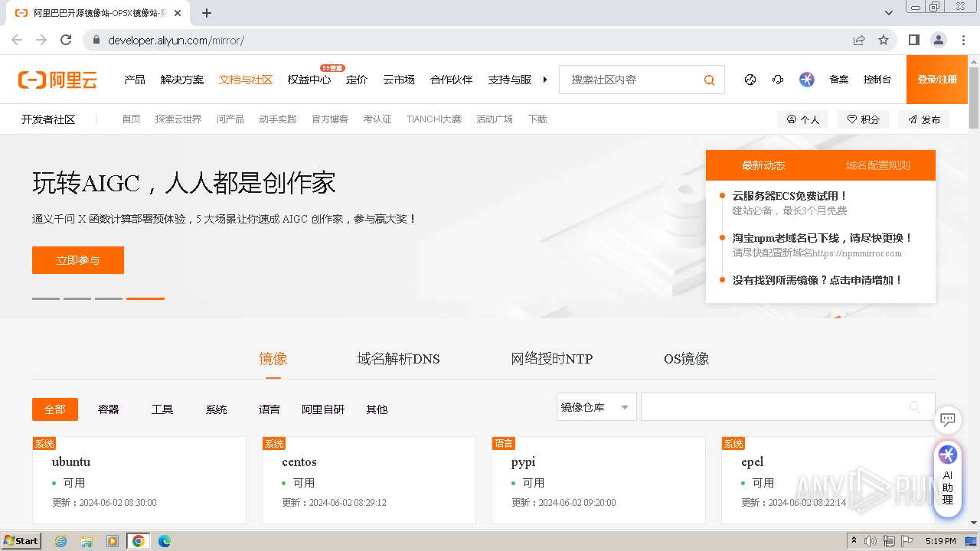This screenshot has width=980, height=551.
Task: Filter mirrors by 语言
Action: tap(269, 409)
